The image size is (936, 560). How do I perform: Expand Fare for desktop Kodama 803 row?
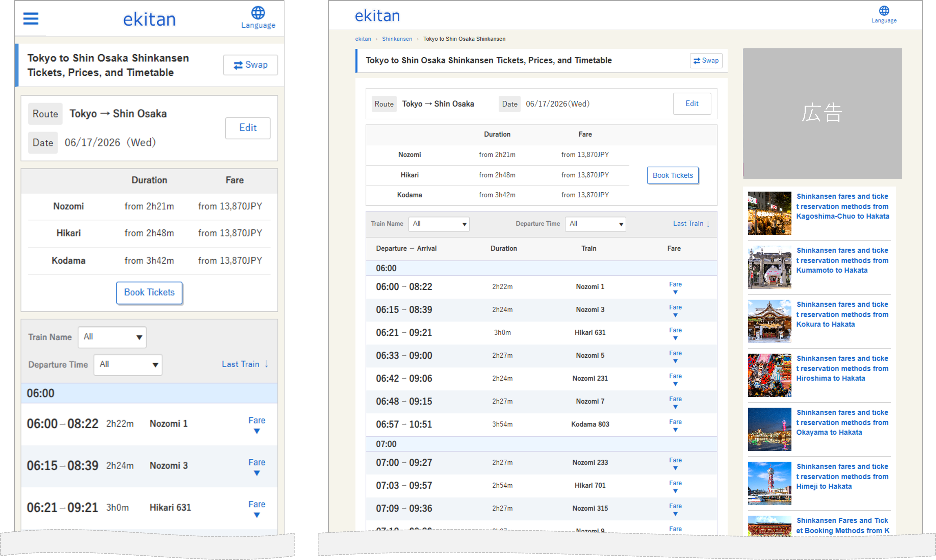tap(675, 425)
